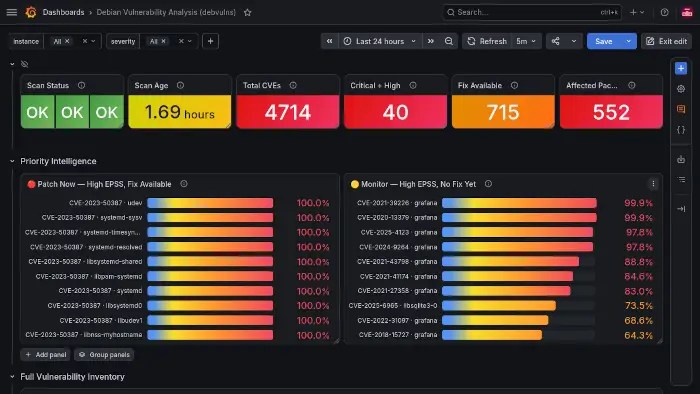Screen dimensions: 700x394
Task: Open the hamburger navigation menu
Action: pyautogui.click(x=12, y=12)
